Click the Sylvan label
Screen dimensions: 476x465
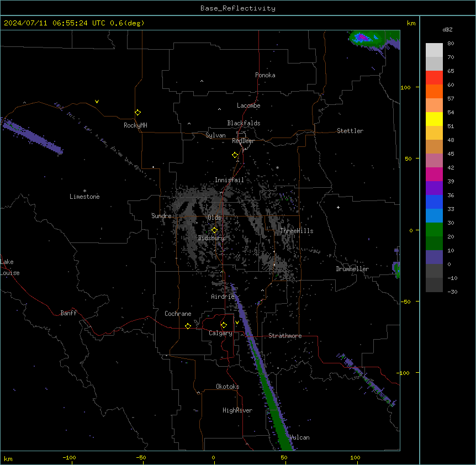(x=215, y=135)
